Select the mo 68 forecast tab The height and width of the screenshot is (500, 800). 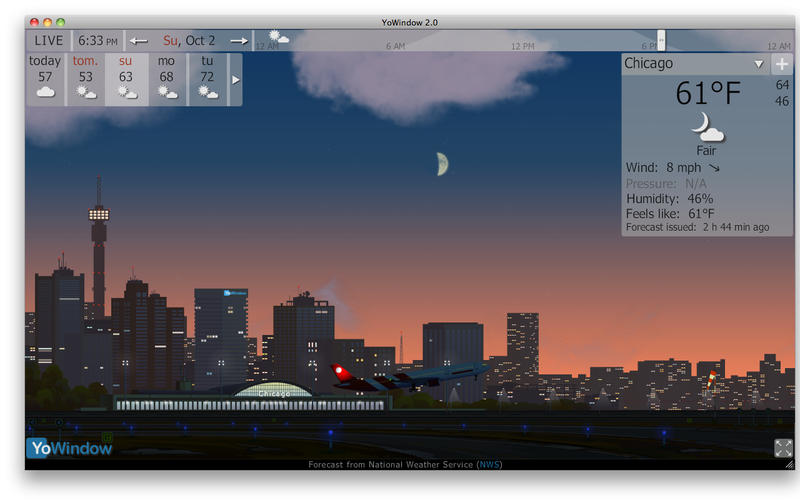click(x=167, y=79)
